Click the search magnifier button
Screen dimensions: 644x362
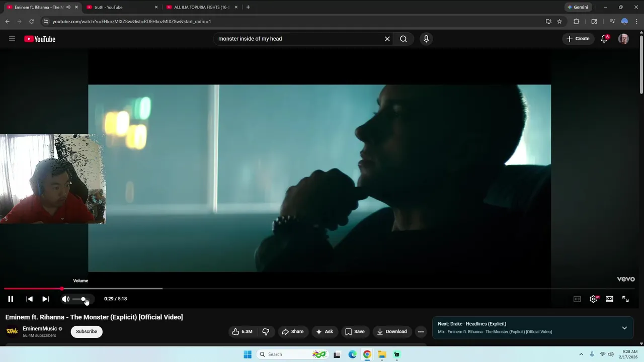(x=404, y=39)
